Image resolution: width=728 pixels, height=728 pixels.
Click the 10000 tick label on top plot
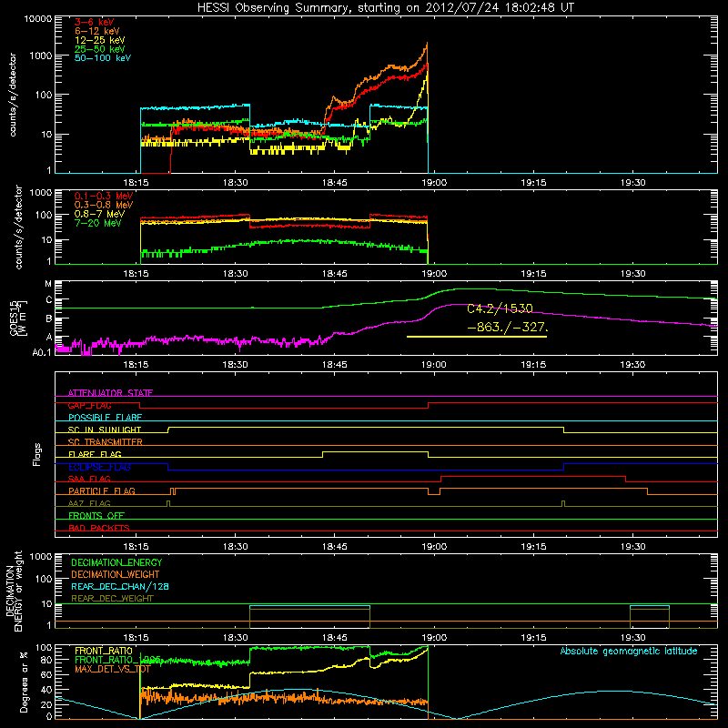pos(38,18)
